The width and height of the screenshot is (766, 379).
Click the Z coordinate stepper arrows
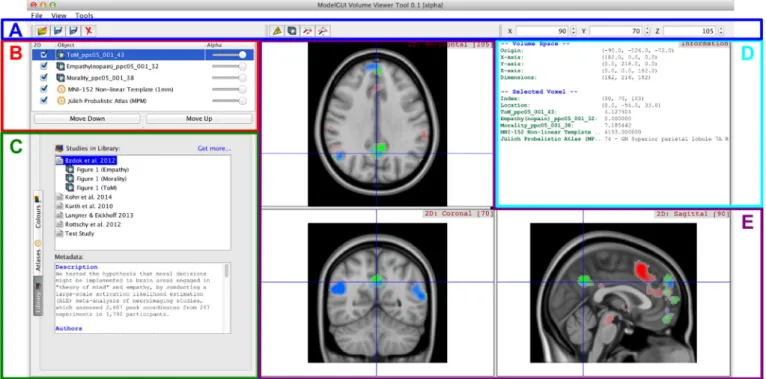pyautogui.click(x=721, y=31)
